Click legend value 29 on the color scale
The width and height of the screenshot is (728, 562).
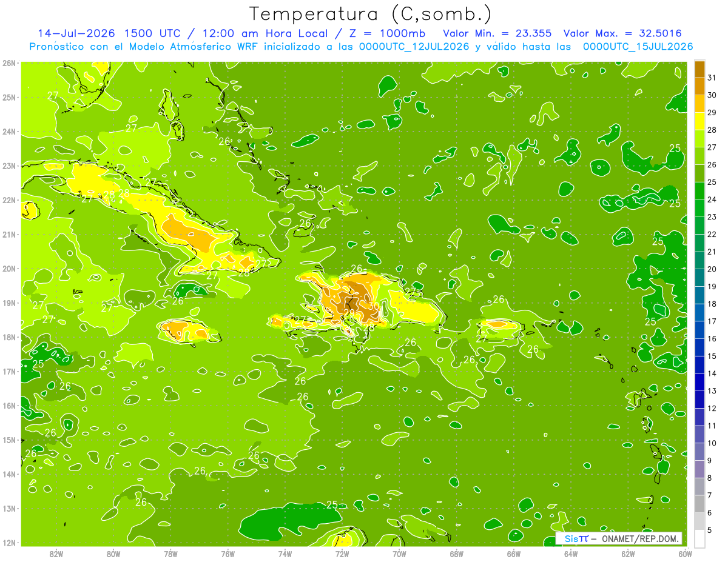(713, 113)
